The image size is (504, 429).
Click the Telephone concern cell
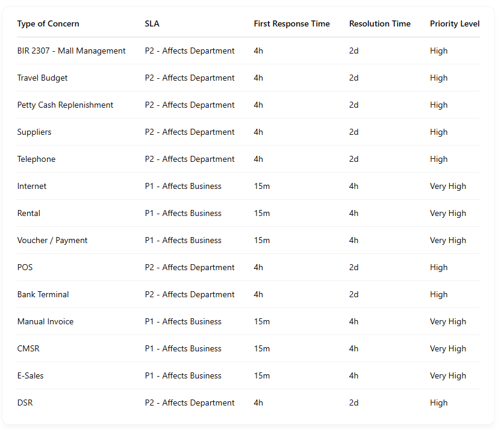(x=36, y=159)
